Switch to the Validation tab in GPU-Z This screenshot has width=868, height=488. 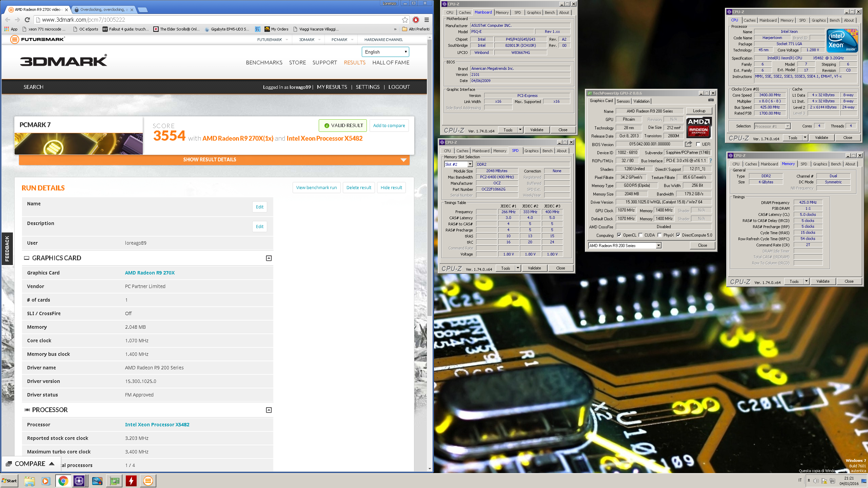pos(642,101)
